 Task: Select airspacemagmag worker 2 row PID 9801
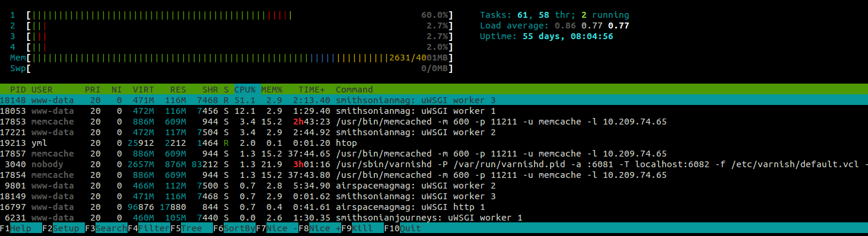point(434,186)
